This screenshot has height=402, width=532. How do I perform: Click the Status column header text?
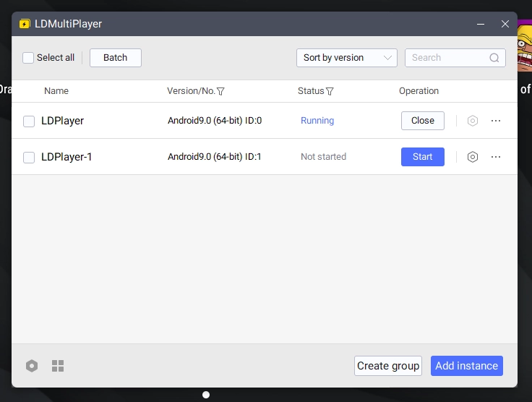tap(311, 91)
